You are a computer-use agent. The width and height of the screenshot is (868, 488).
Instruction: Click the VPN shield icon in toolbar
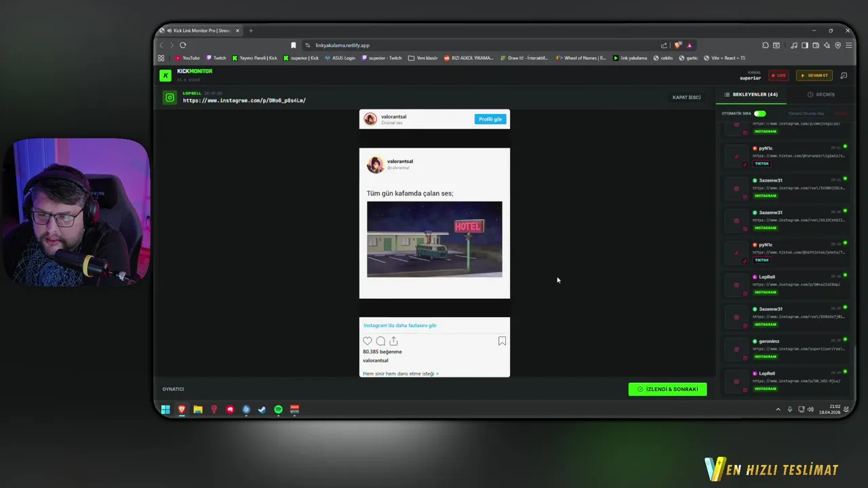pos(838,45)
